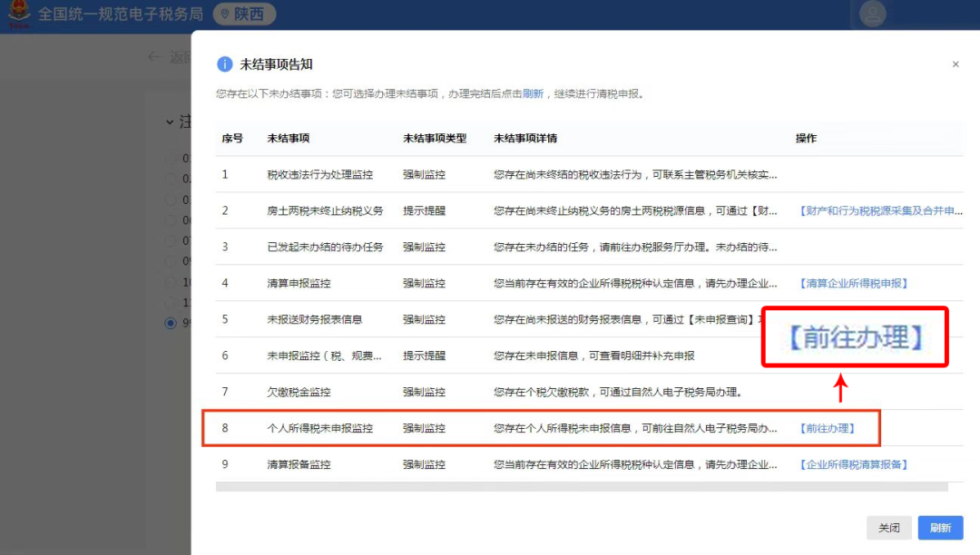The image size is (980, 555).
Task: Choose the radio option starting with 07
Action: (x=170, y=240)
